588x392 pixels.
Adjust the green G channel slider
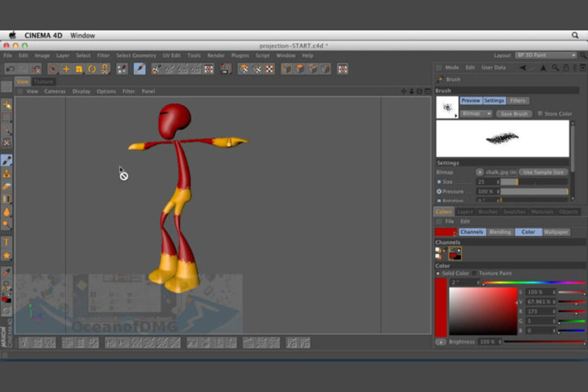pyautogui.click(x=572, y=321)
